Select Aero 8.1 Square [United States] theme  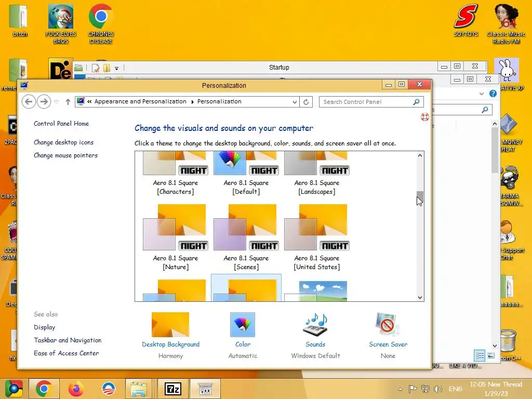[x=316, y=237]
